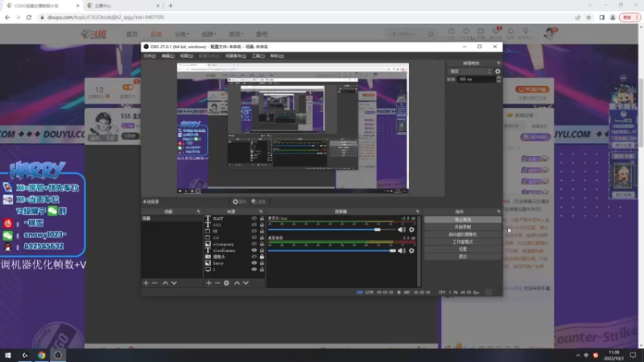Open OBS 编辑 menu
Image resolution: width=644 pixels, height=362 pixels.
(x=167, y=56)
